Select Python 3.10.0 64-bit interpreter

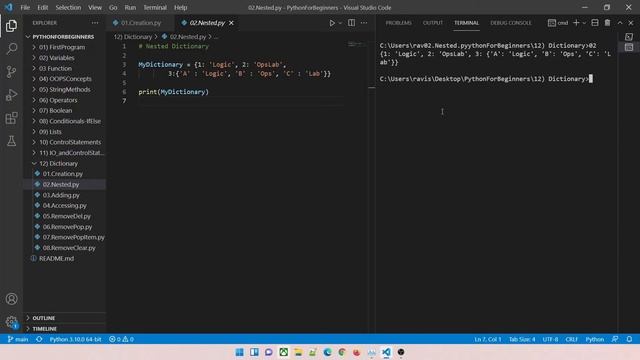point(76,339)
